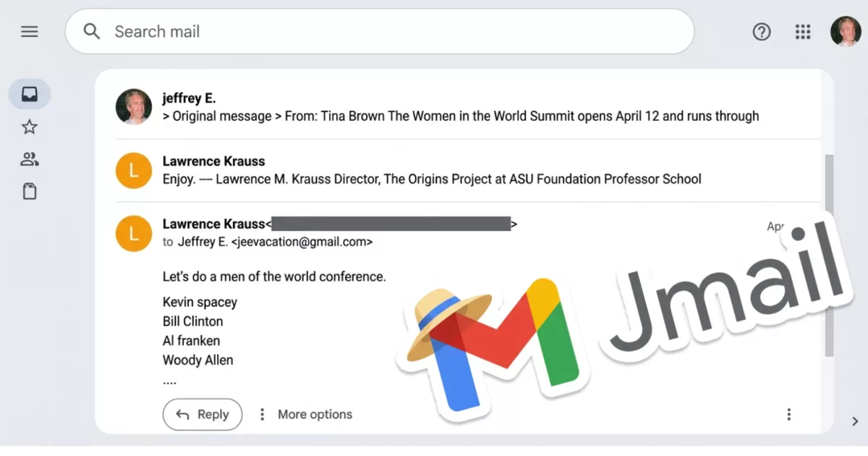Open the Inbox folder icon
868x456 pixels.
(29, 93)
